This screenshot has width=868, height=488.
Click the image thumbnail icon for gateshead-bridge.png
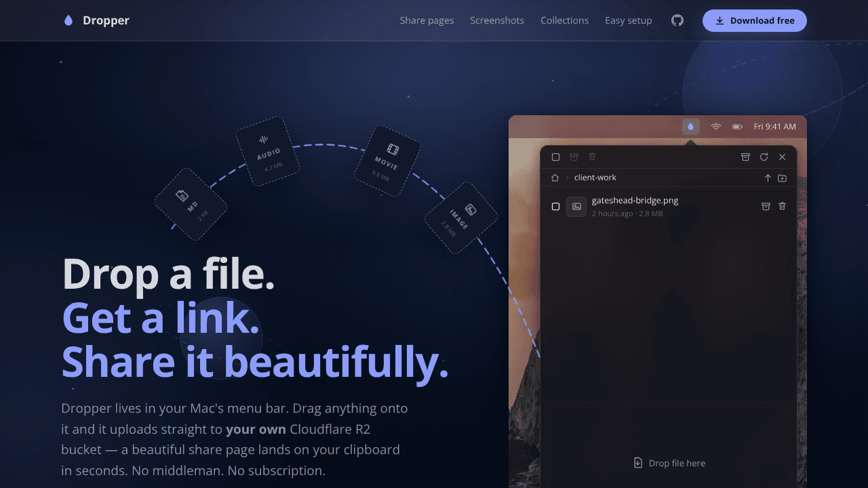576,206
